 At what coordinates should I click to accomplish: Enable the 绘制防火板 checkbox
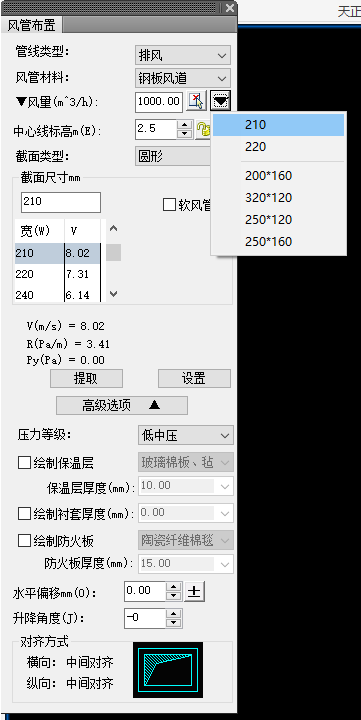24,540
